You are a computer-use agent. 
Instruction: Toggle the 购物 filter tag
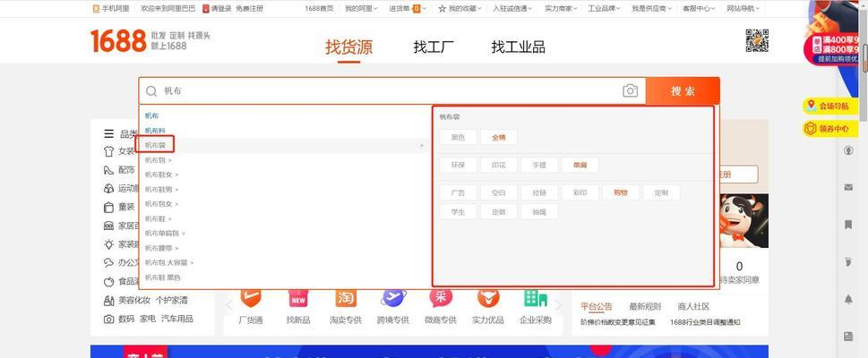point(621,192)
